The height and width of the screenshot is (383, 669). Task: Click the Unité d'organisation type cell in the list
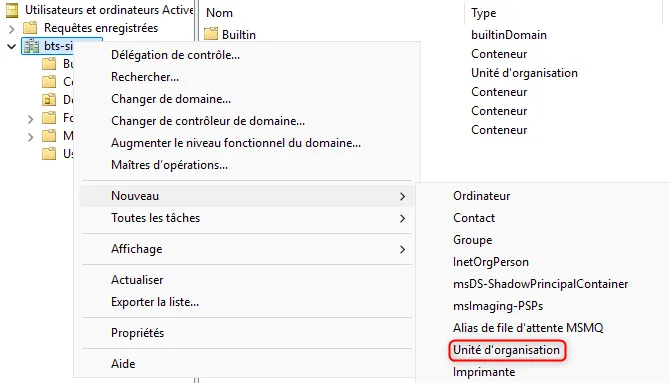point(524,73)
